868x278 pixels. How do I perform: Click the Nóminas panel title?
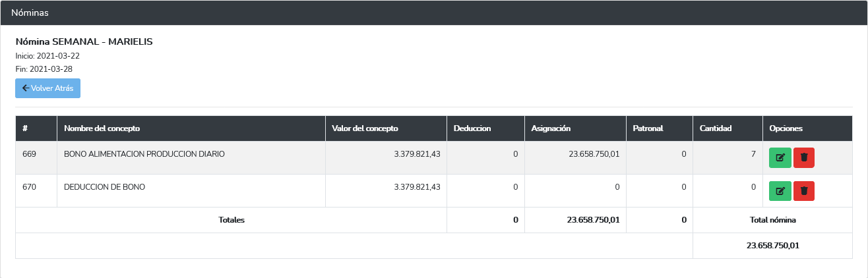click(30, 13)
